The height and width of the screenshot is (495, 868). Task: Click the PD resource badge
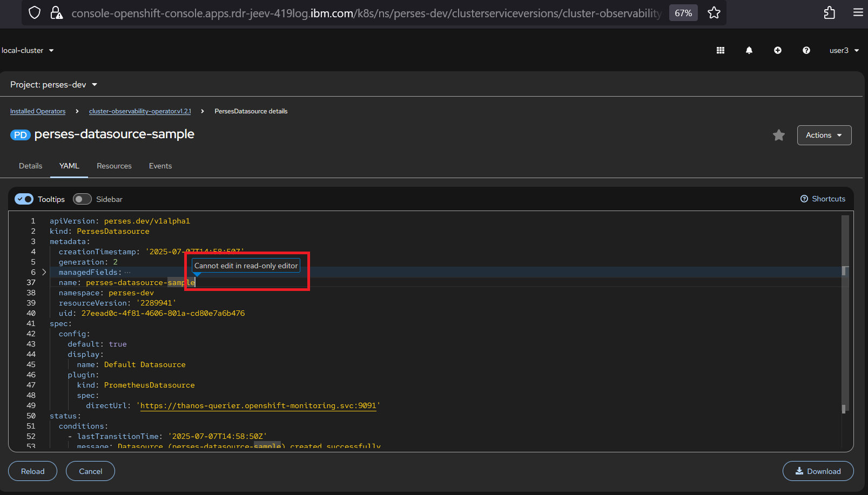click(21, 135)
